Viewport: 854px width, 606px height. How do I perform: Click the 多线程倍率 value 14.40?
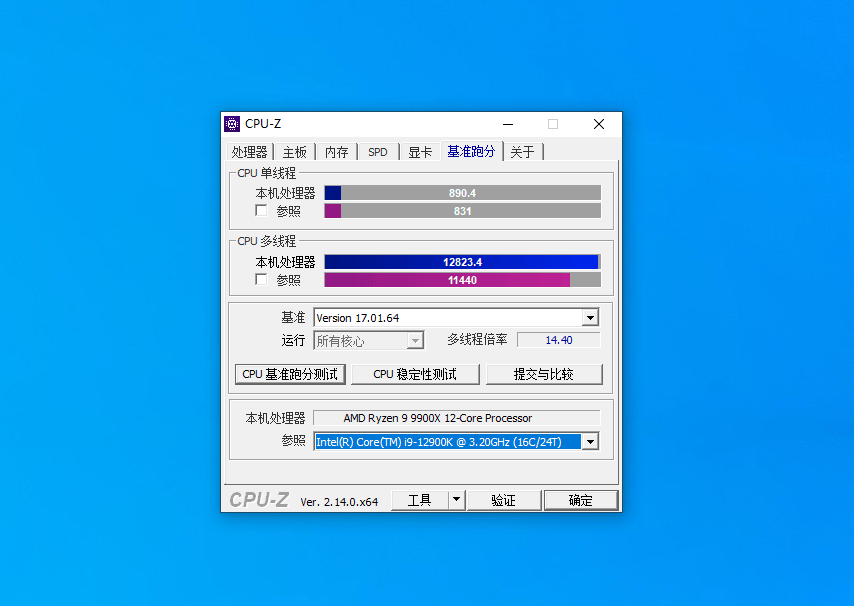[x=558, y=340]
